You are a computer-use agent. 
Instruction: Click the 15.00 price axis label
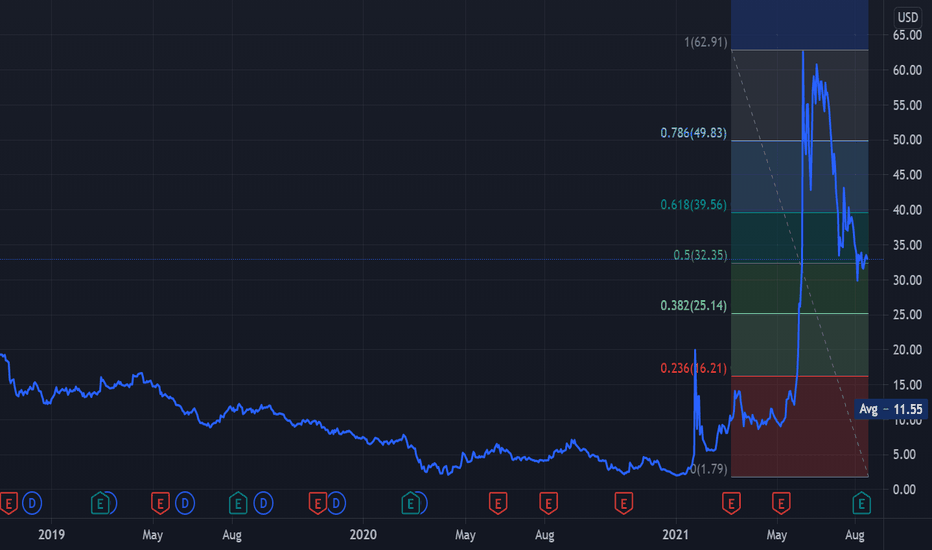tap(907, 385)
